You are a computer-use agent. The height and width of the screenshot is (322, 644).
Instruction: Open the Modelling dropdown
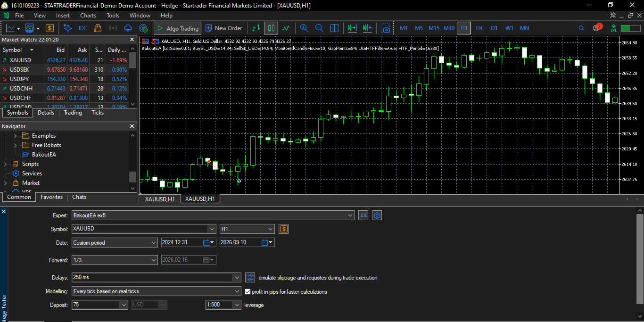[157, 291]
